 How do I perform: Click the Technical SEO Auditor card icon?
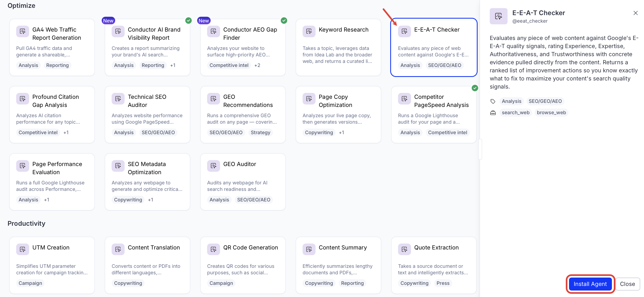[118, 99]
